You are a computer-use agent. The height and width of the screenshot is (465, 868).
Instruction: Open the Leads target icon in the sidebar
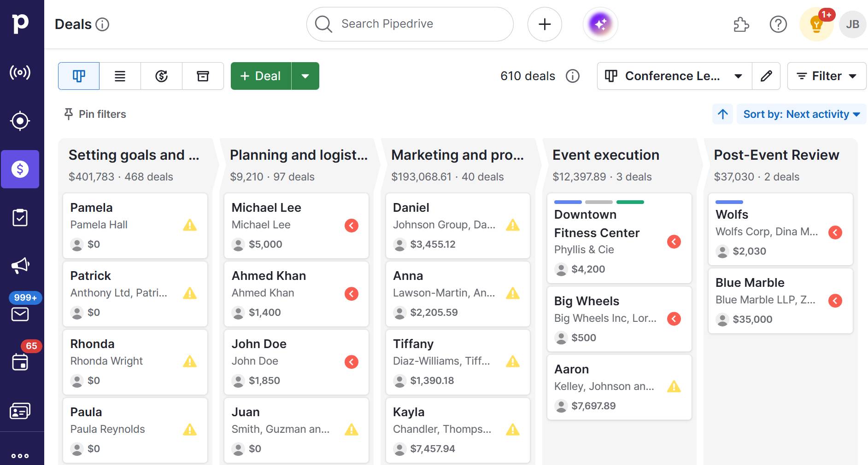click(20, 121)
